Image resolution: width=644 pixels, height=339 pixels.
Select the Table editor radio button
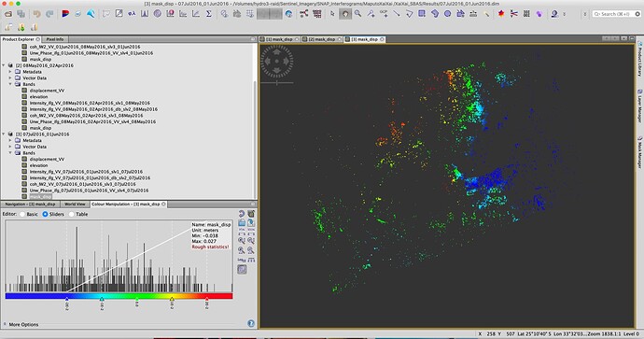point(72,214)
